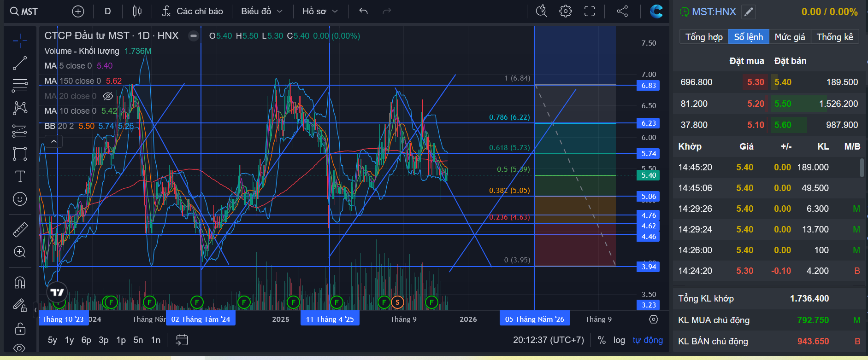The height and width of the screenshot is (360, 868).
Task: Open chart settings gear
Action: [x=566, y=12]
